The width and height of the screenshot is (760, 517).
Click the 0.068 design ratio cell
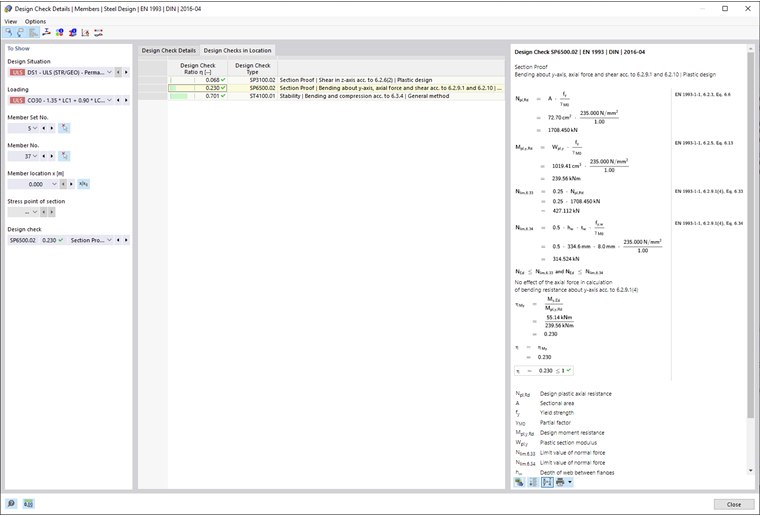(197, 80)
